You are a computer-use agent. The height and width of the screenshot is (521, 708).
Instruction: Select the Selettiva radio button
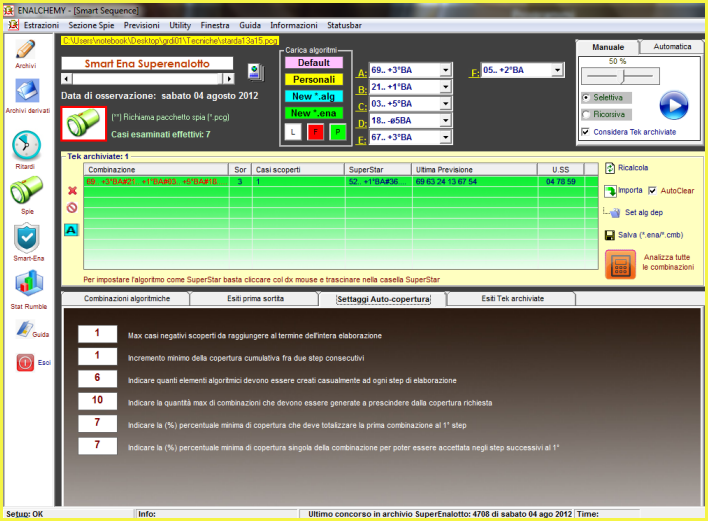586,98
